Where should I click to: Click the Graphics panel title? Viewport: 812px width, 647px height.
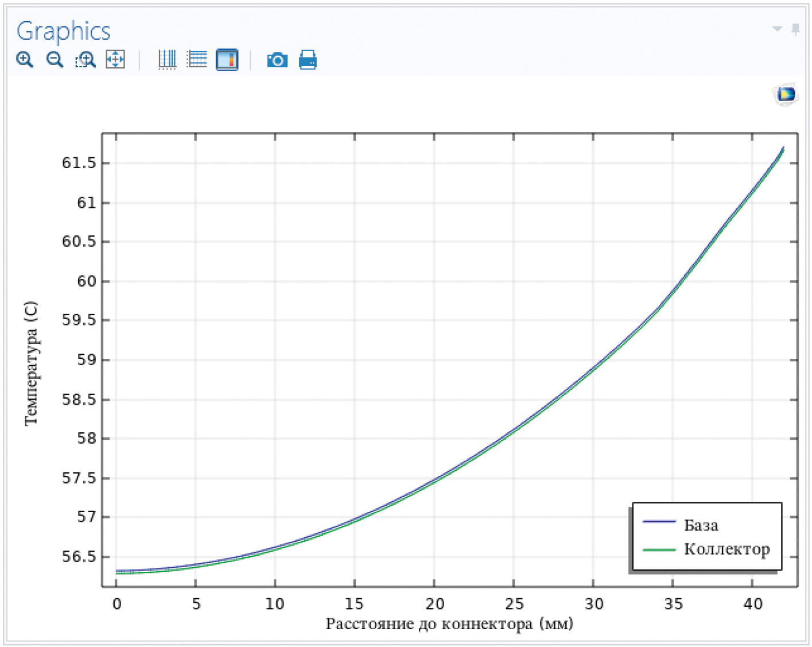[x=63, y=32]
